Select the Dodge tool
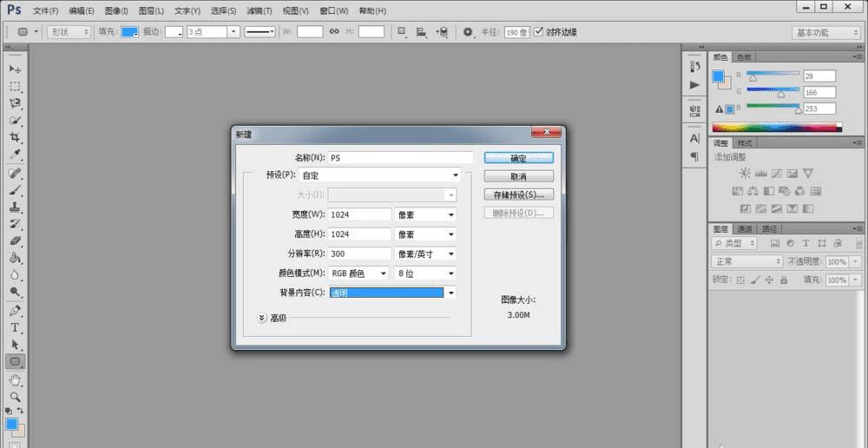The image size is (868, 448). coord(15,292)
